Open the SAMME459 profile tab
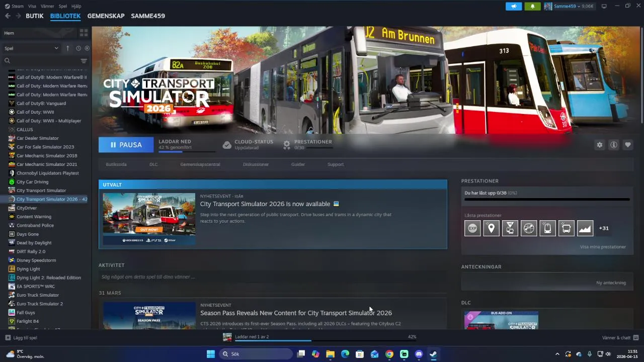 coord(148,16)
